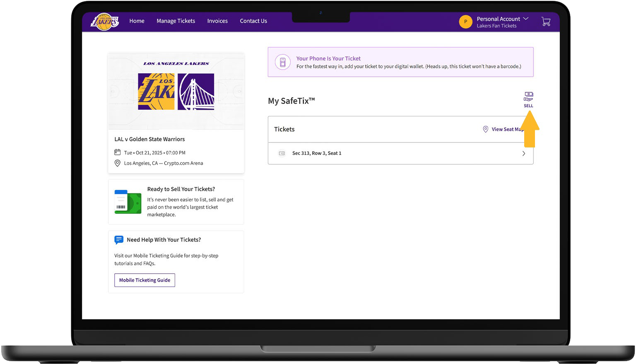The width and height of the screenshot is (636, 364).
Task: Expand the Sec 313 ticket row chevron
Action: pos(523,154)
